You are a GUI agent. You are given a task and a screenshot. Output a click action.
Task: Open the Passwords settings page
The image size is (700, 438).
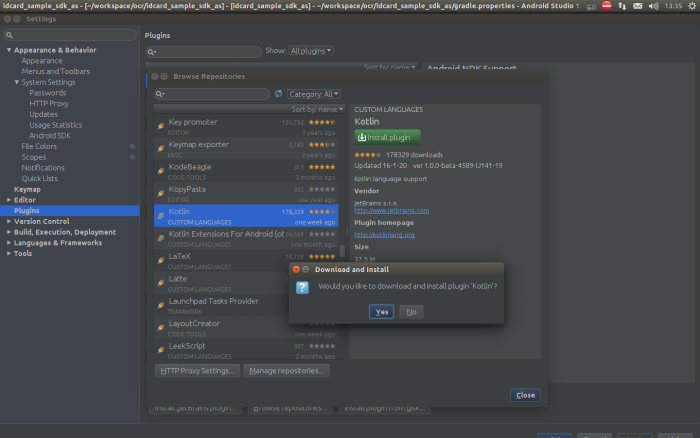pyautogui.click(x=48, y=93)
